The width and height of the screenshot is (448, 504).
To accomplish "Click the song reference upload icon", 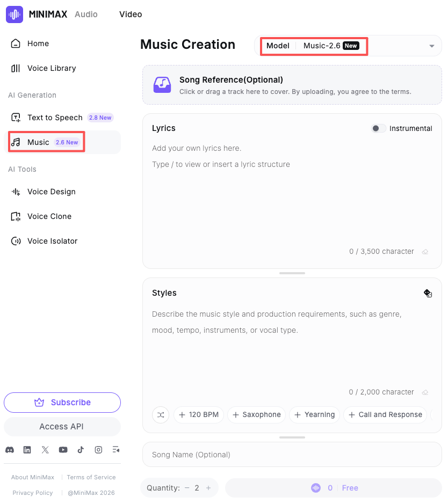I will (162, 85).
